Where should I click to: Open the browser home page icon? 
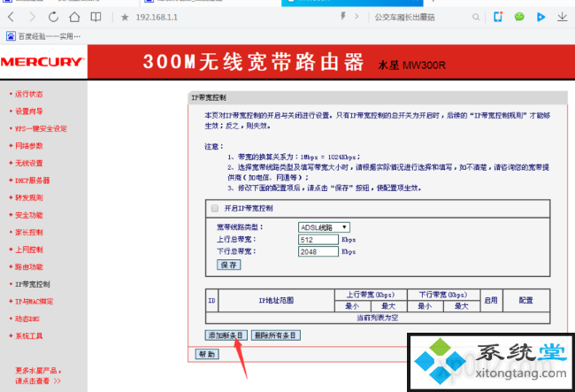click(74, 17)
